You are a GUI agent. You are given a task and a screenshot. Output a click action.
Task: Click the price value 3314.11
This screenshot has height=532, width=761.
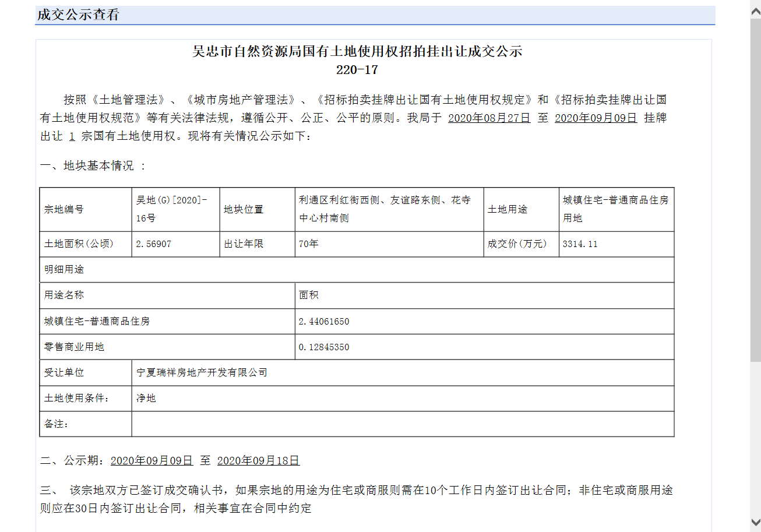(580, 244)
